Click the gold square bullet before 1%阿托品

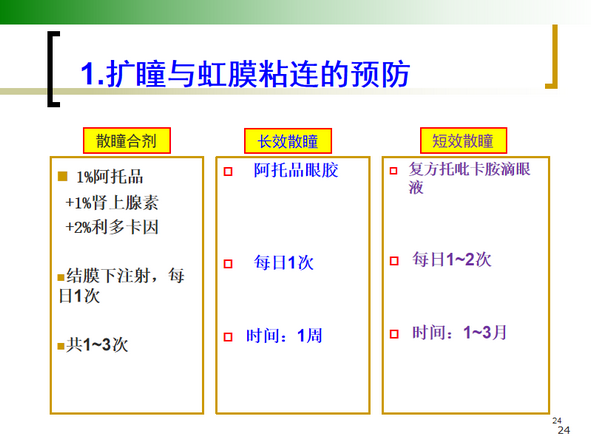tap(63, 176)
